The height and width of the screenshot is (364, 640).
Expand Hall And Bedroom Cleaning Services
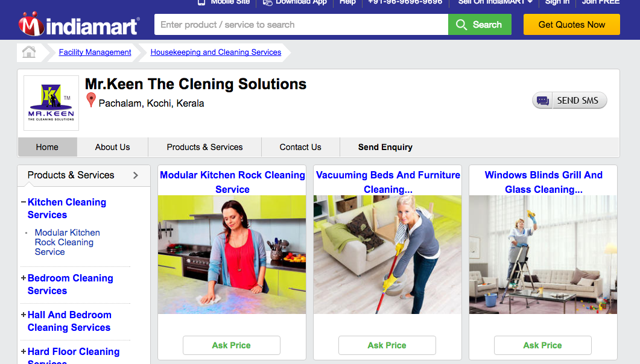[24, 315]
